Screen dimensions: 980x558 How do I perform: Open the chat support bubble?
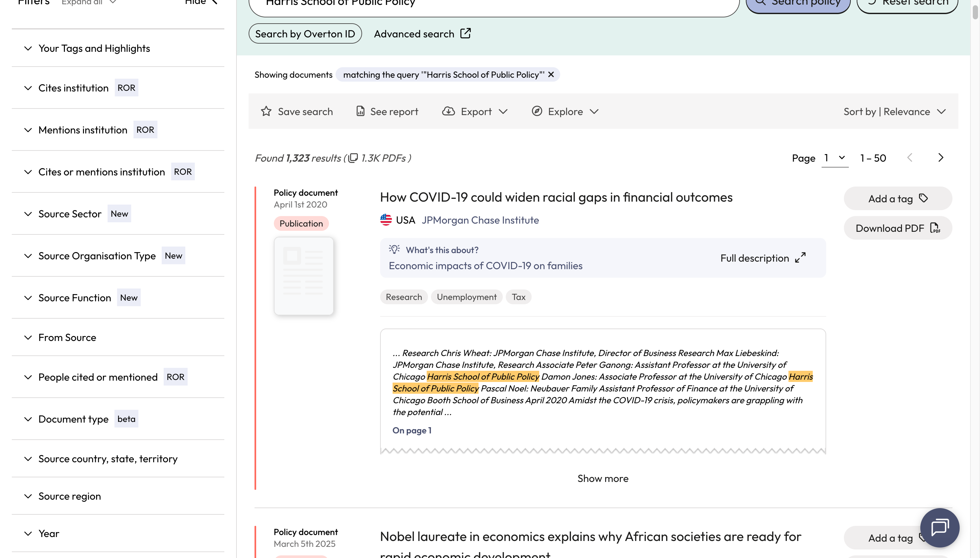click(940, 527)
